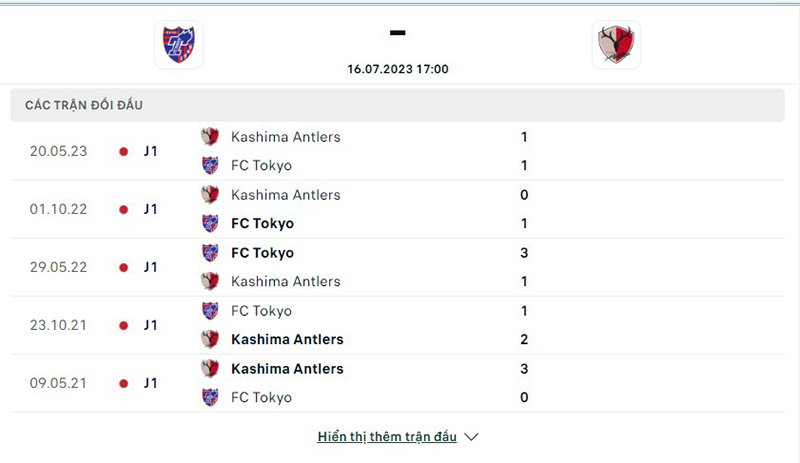Click Kashima Antlers logo in 20.05.23 match

[210, 137]
